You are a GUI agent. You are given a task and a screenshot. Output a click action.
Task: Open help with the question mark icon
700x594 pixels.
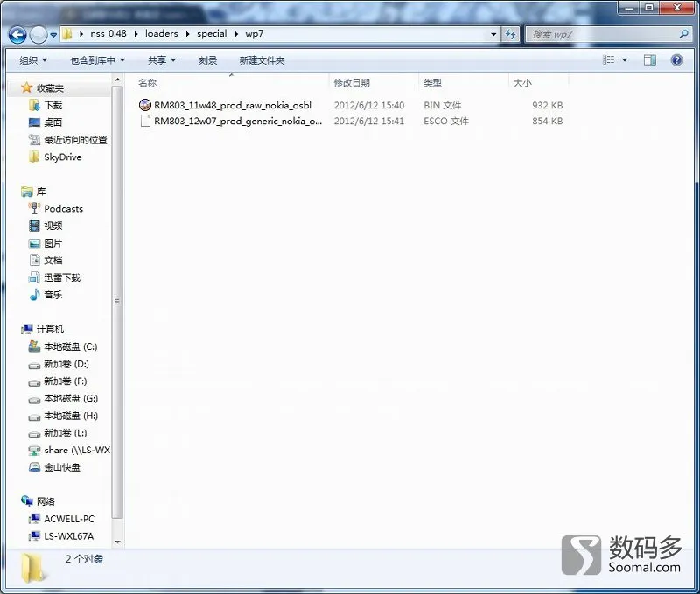pyautogui.click(x=676, y=59)
